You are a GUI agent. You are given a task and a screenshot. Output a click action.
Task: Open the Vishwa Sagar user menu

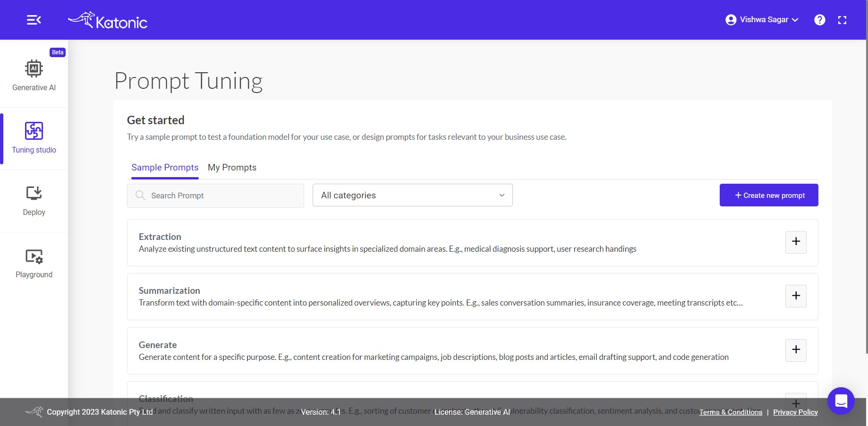pos(762,20)
